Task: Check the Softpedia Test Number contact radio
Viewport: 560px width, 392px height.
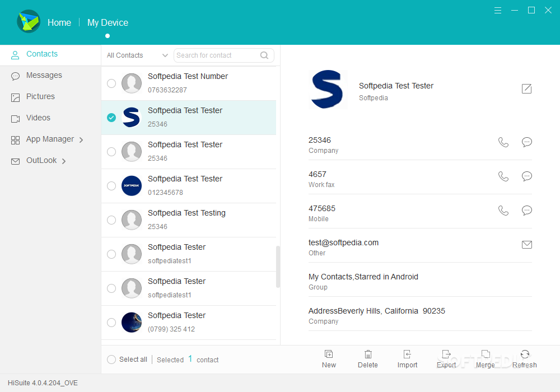Action: [x=111, y=83]
